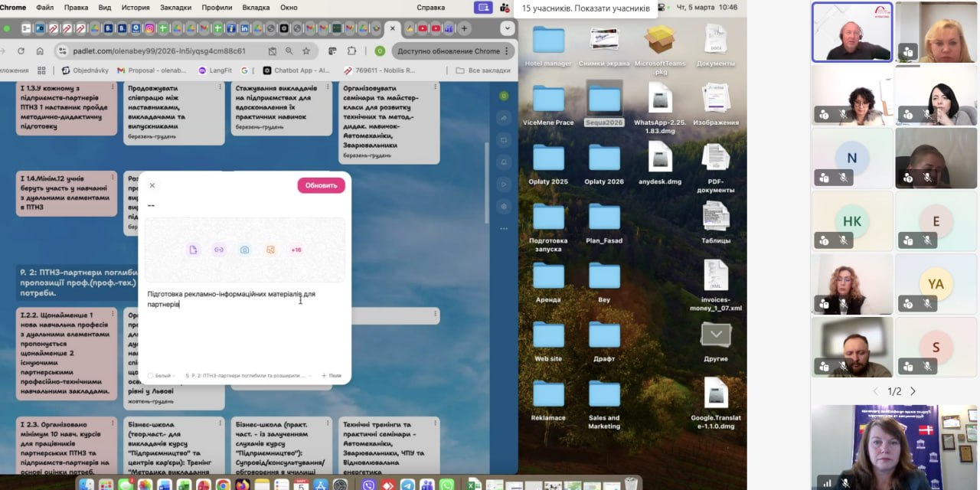Close the post editor dialog
The width and height of the screenshot is (980, 490).
coord(152,185)
